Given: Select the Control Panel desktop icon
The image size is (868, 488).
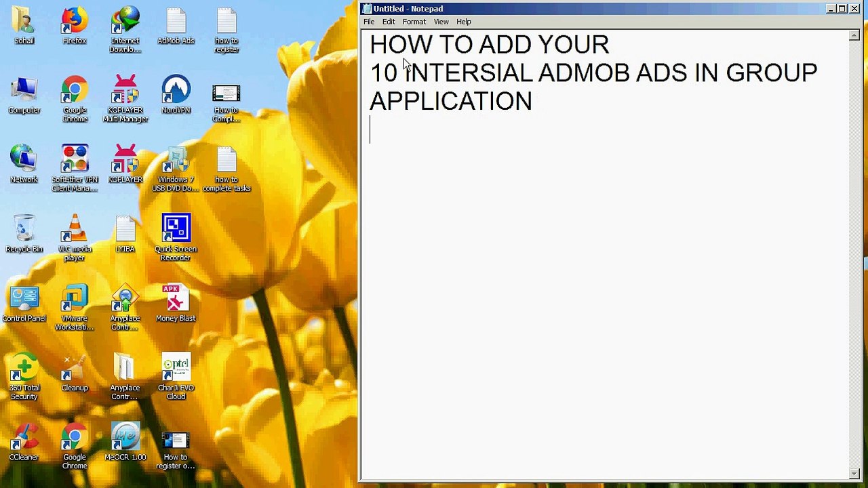Looking at the screenshot, I should (24, 304).
